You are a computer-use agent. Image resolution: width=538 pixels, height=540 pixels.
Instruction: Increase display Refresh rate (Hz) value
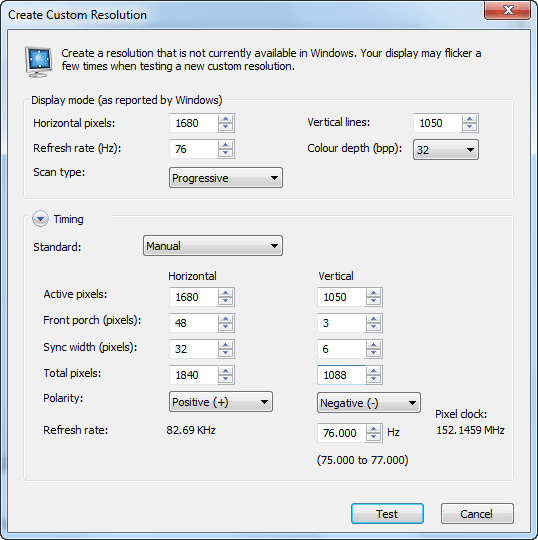point(226,145)
